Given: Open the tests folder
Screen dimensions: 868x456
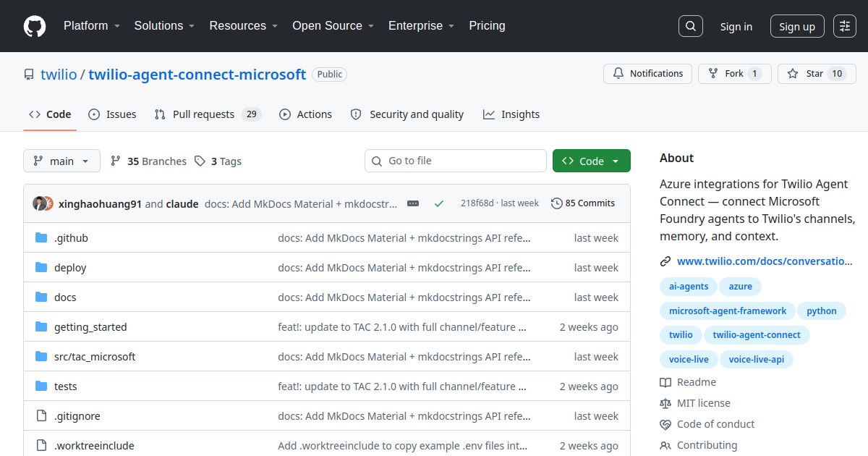Looking at the screenshot, I should point(65,387).
